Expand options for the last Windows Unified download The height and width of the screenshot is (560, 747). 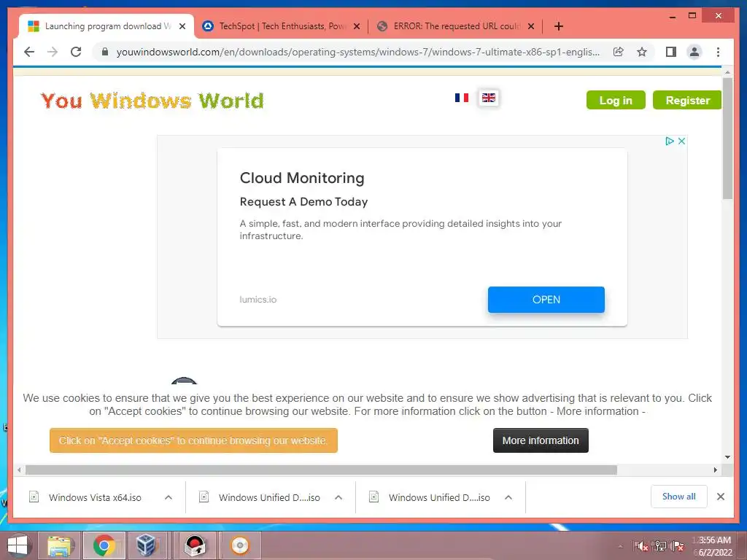(x=508, y=497)
